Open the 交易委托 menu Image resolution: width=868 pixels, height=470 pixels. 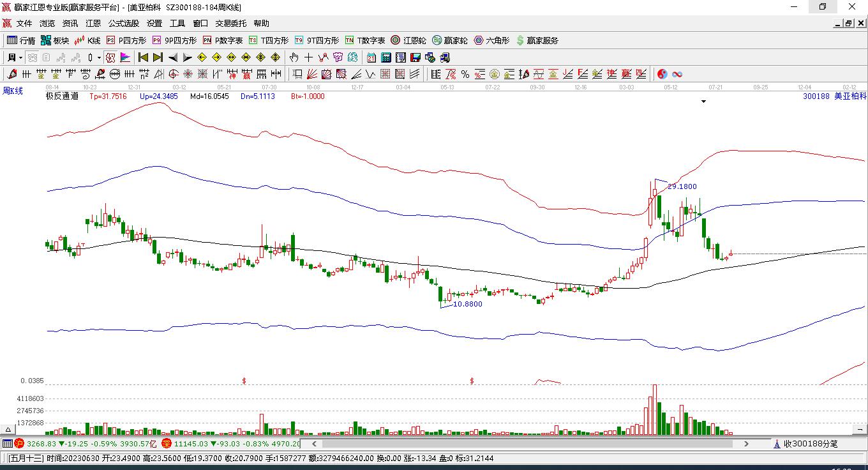(x=231, y=24)
